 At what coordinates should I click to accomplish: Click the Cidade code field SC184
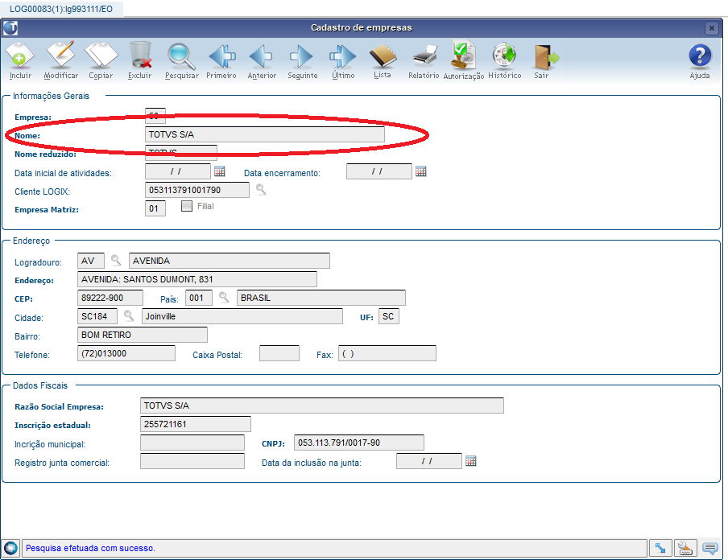tap(97, 316)
